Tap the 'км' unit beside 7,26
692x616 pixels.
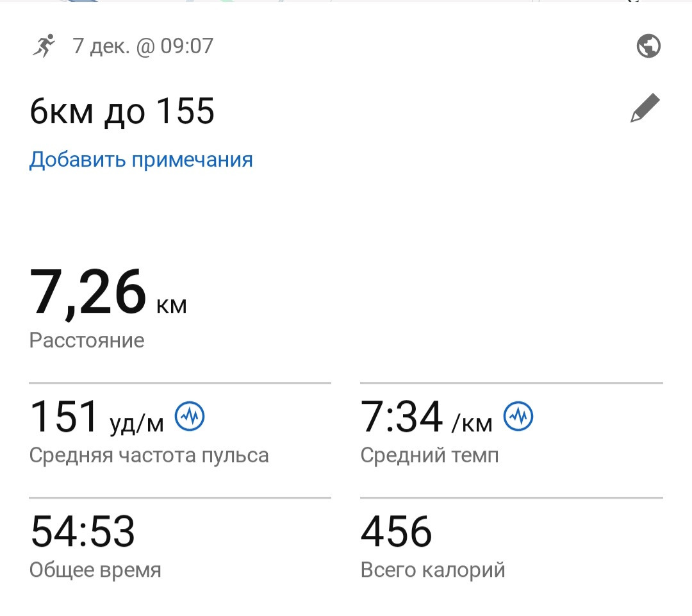(172, 306)
